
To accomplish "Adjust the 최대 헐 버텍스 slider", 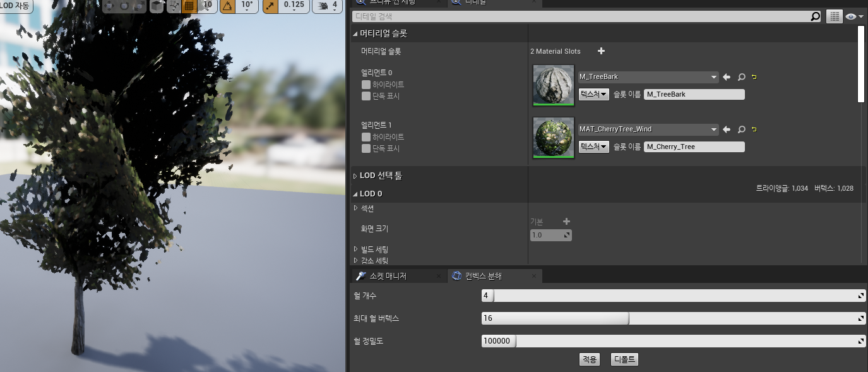I will [673, 318].
